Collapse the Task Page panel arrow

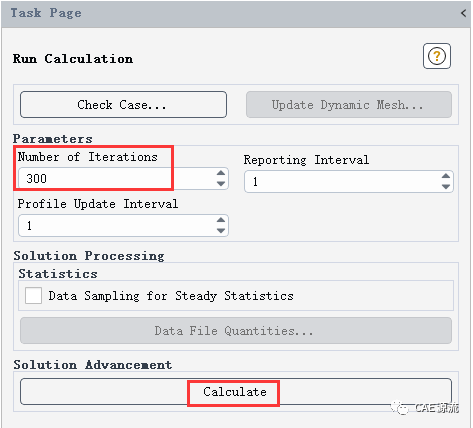point(463,13)
